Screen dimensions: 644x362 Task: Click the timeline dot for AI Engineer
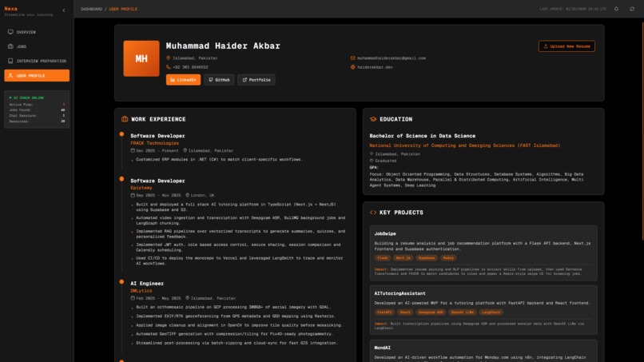(x=121, y=282)
